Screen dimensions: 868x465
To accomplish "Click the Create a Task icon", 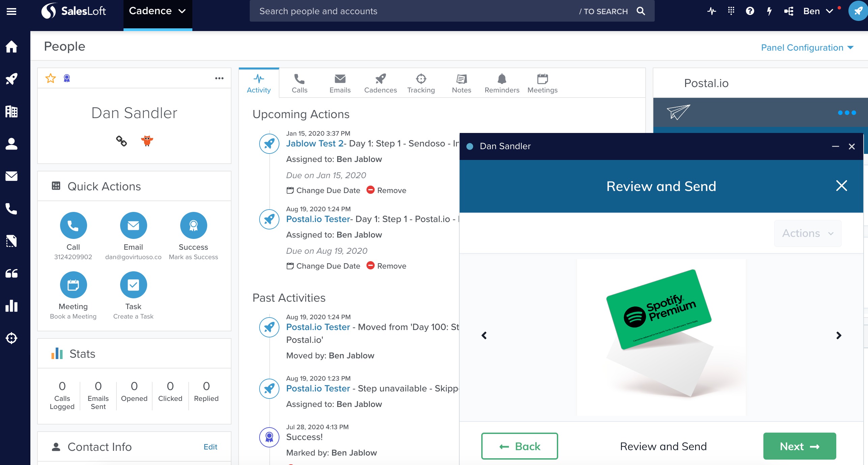I will pos(133,285).
